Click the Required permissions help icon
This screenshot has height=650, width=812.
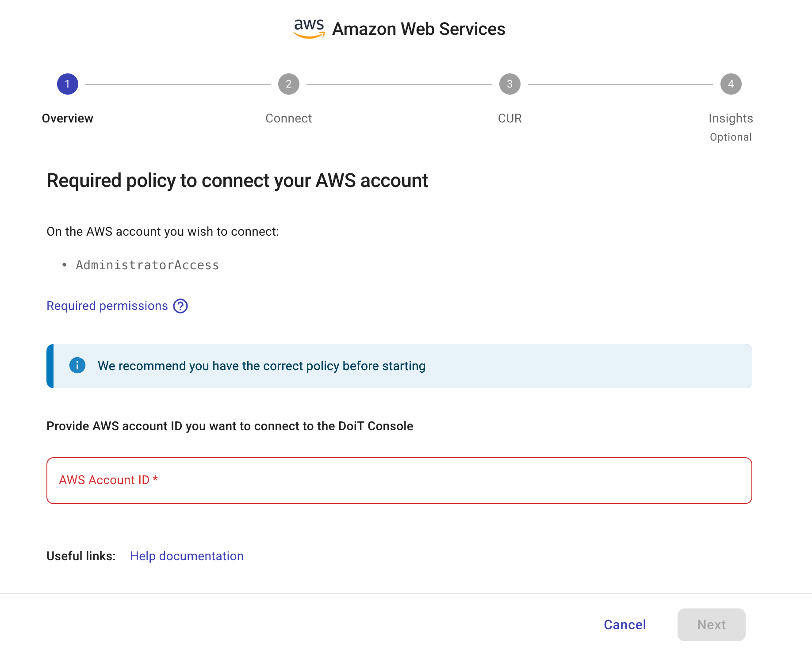coord(180,306)
